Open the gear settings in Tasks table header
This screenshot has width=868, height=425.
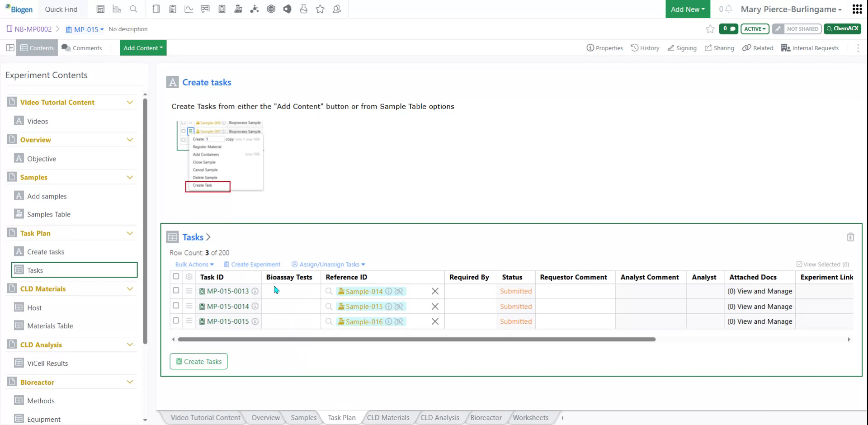(189, 277)
